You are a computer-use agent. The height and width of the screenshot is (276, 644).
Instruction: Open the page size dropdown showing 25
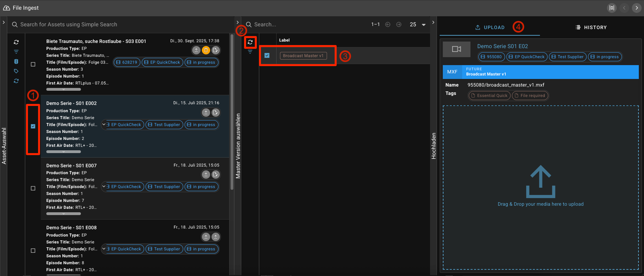click(423, 25)
